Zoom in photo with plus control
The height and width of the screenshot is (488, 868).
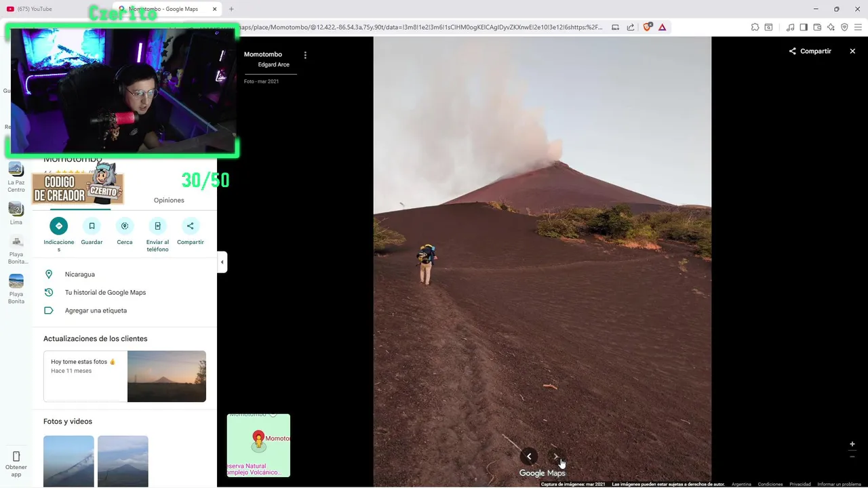852,444
